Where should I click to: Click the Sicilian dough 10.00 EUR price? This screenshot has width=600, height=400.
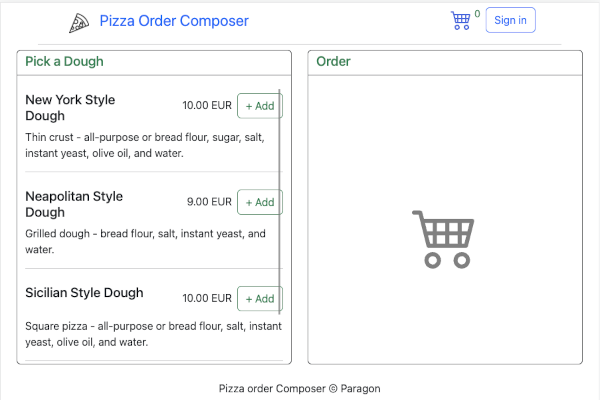coord(206,298)
